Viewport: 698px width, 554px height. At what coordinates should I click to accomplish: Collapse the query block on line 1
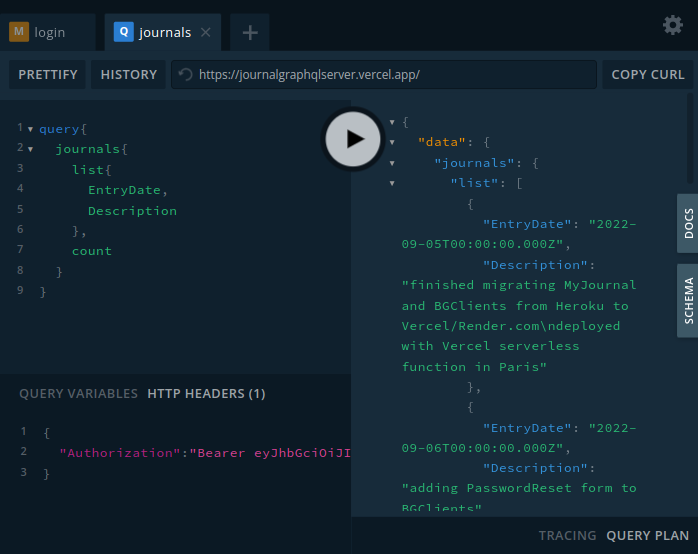pyautogui.click(x=30, y=129)
